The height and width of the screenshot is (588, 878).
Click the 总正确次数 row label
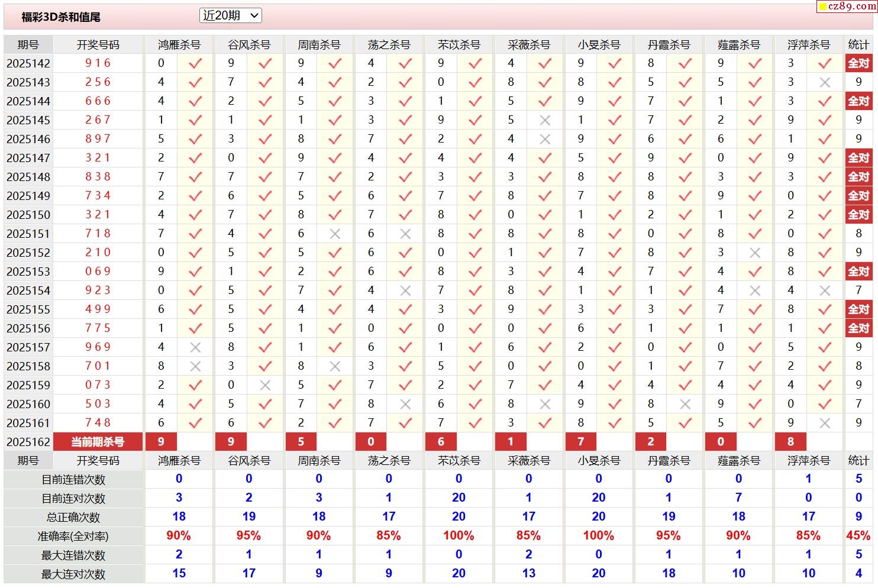click(x=73, y=518)
